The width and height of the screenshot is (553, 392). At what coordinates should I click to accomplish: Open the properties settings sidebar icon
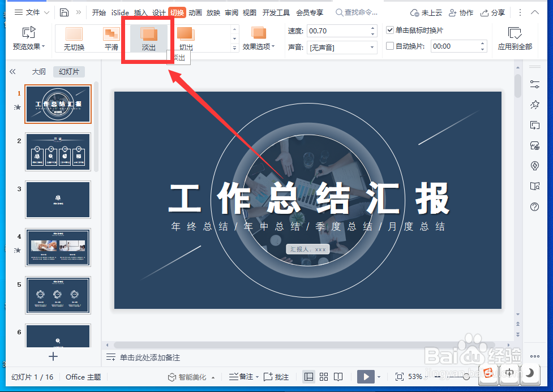click(535, 84)
